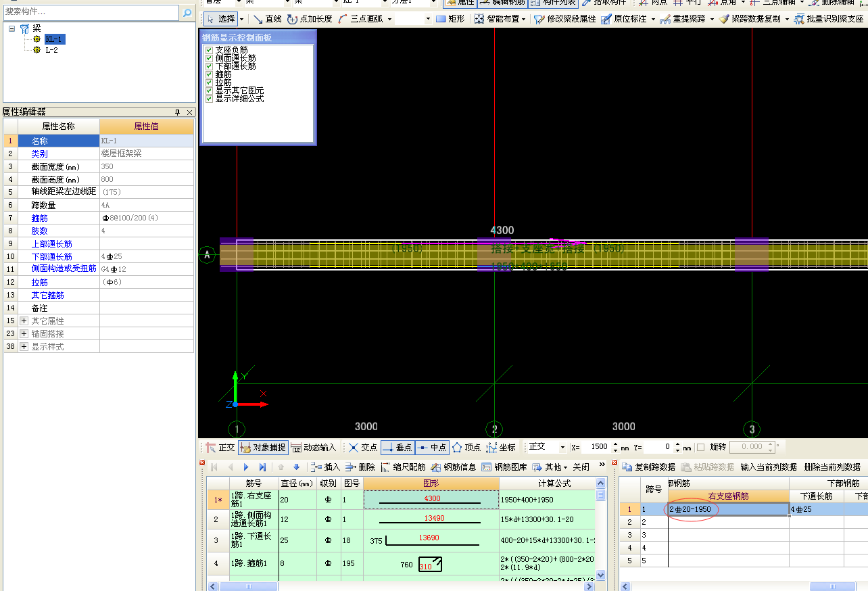868x591 pixels.
Task: Open 其他 dropdown in rebar toolbar
Action: (550, 467)
